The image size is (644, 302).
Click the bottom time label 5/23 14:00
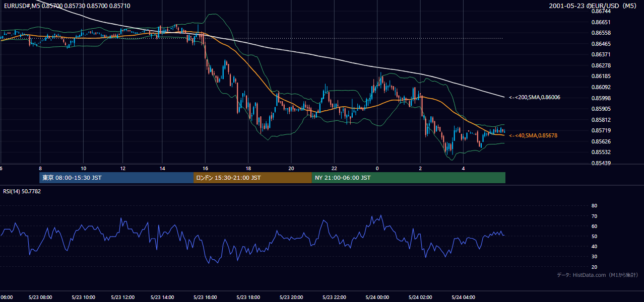tap(162, 297)
